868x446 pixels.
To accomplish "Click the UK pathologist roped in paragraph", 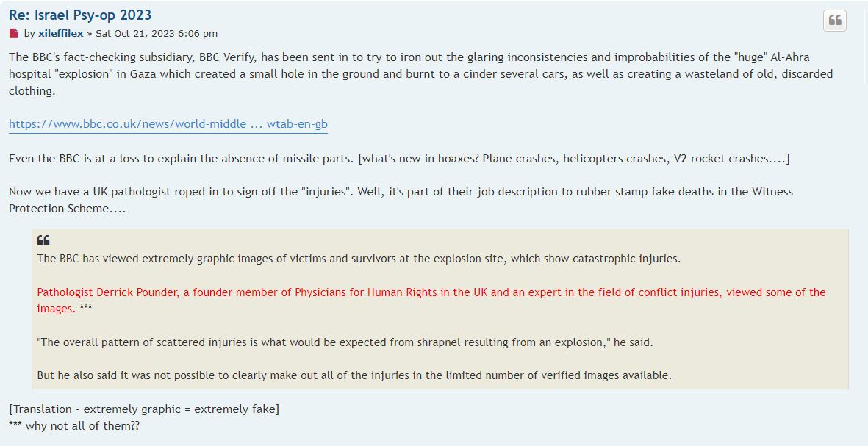I will (401, 200).
